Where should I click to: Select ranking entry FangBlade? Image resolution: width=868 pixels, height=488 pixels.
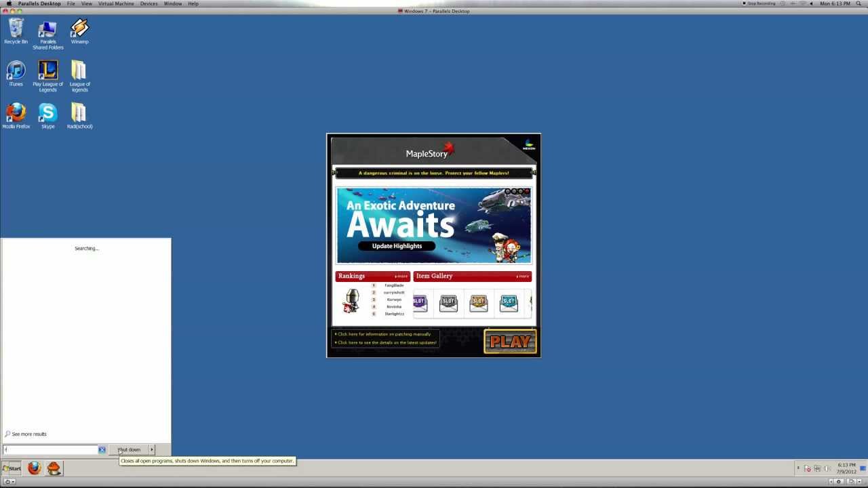tap(394, 285)
